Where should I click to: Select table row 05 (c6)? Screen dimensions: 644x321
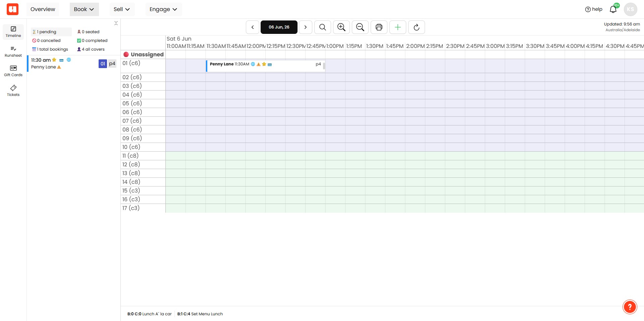[x=143, y=103]
